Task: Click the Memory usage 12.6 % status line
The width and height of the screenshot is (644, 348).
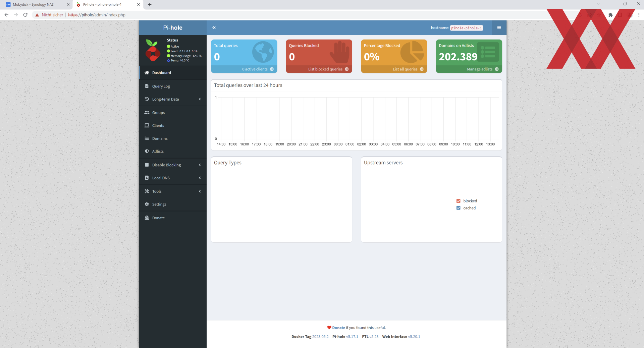Action: point(184,56)
